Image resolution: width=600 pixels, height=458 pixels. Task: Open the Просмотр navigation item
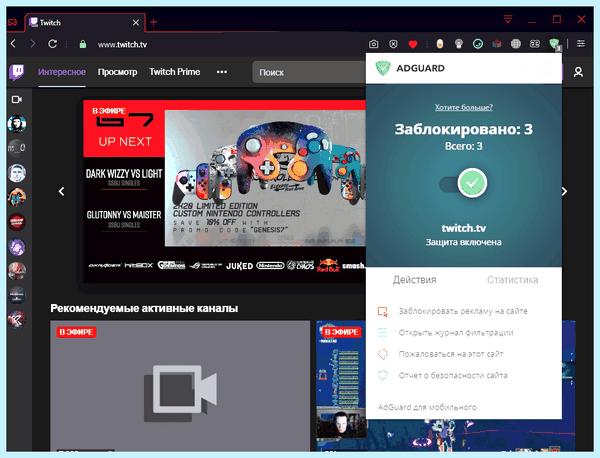[117, 72]
